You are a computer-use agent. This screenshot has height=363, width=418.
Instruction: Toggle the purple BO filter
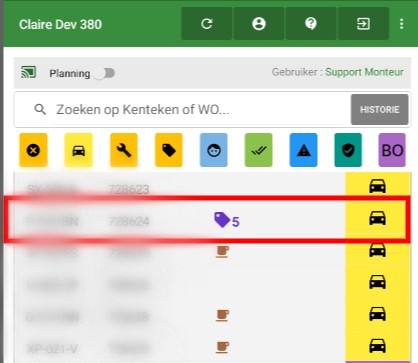(392, 150)
